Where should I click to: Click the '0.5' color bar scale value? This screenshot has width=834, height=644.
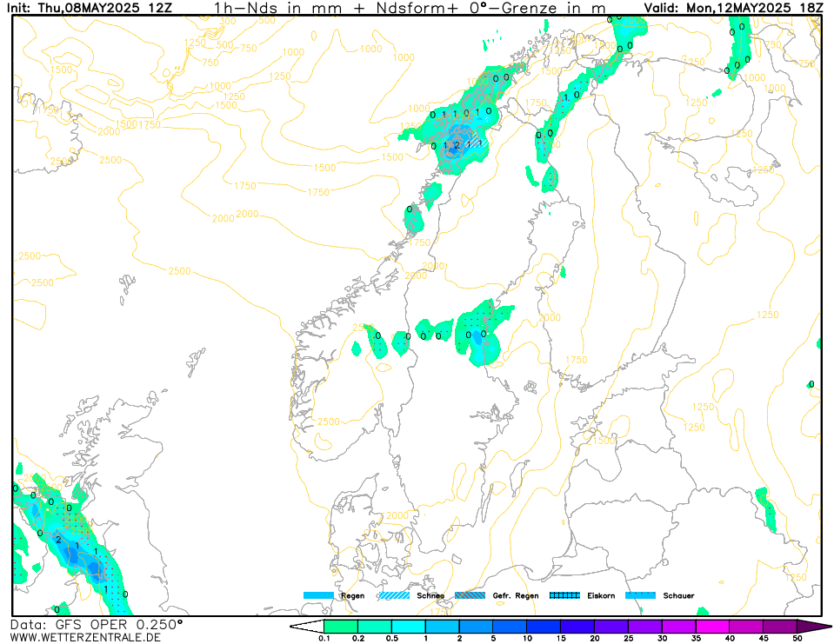click(x=392, y=638)
